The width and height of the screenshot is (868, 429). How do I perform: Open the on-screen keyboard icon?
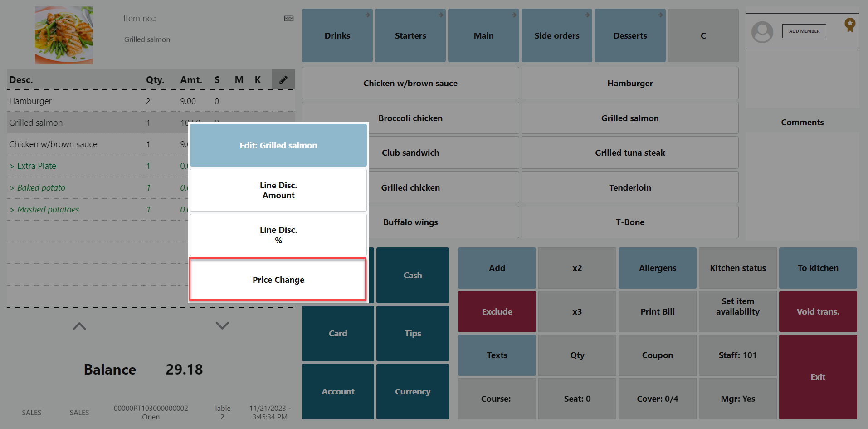point(289,19)
